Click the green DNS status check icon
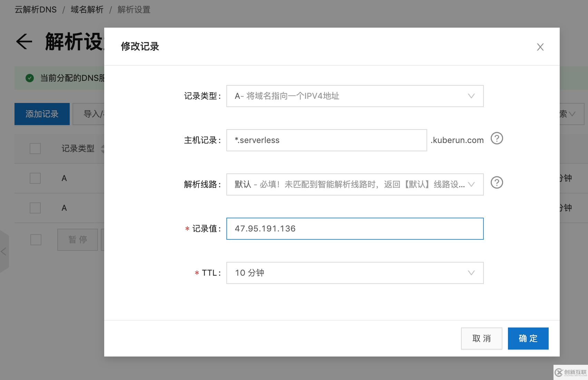 pos(30,78)
